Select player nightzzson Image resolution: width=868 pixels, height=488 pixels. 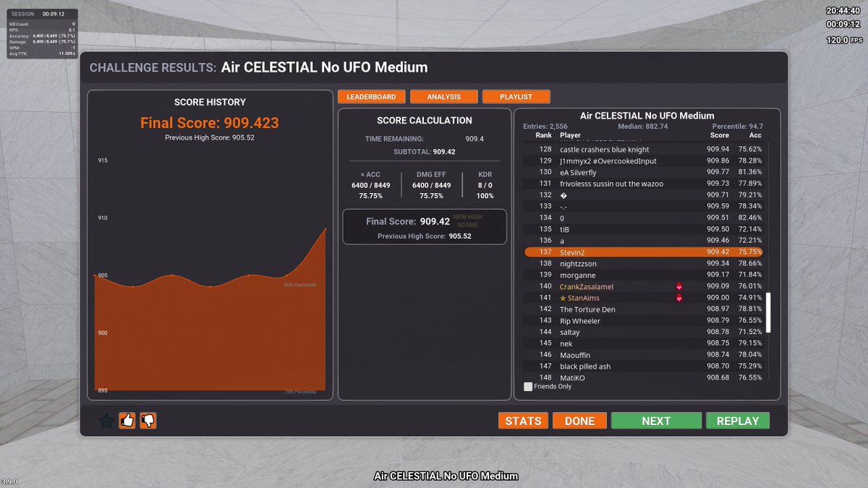point(579,264)
